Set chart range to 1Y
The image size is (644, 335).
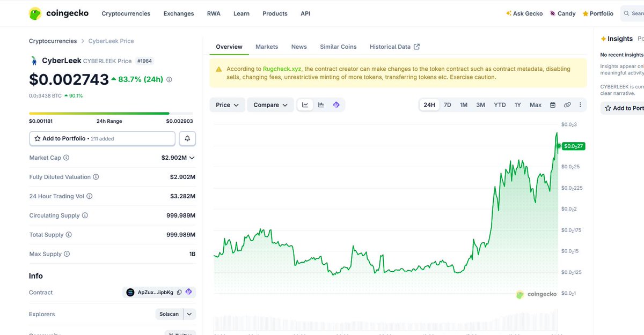(518, 105)
